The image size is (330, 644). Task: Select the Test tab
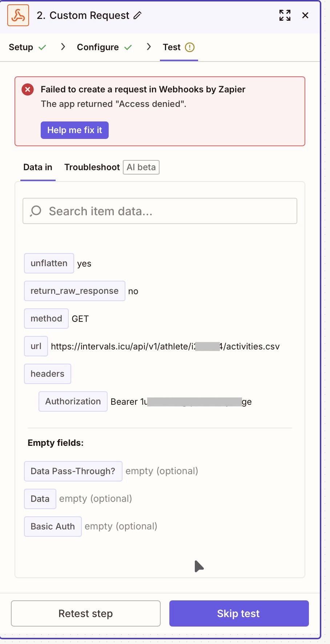(172, 47)
